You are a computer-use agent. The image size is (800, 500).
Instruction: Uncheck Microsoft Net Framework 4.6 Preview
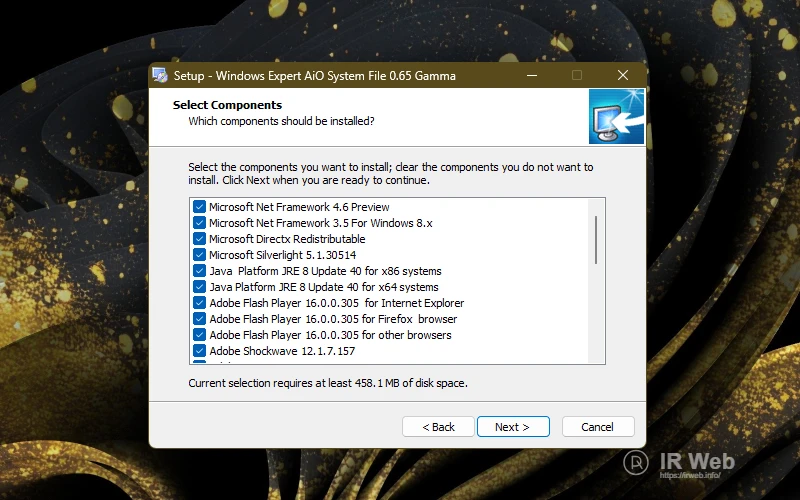[199, 207]
